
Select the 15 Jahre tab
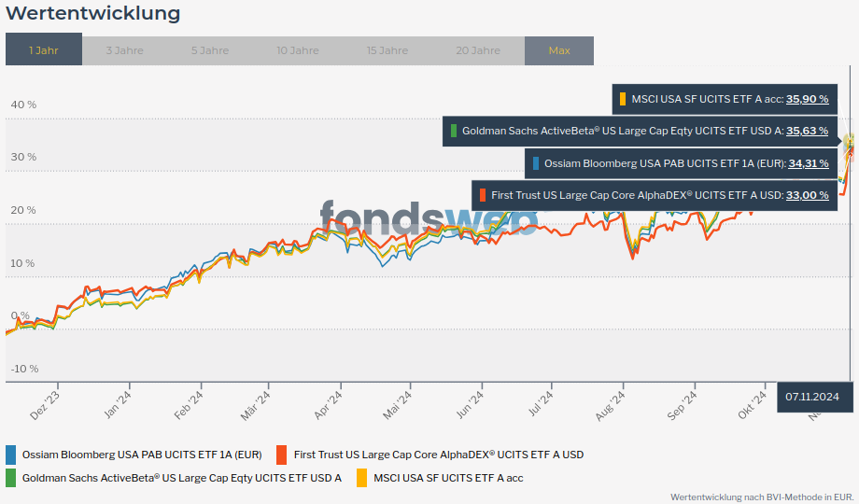point(387,50)
